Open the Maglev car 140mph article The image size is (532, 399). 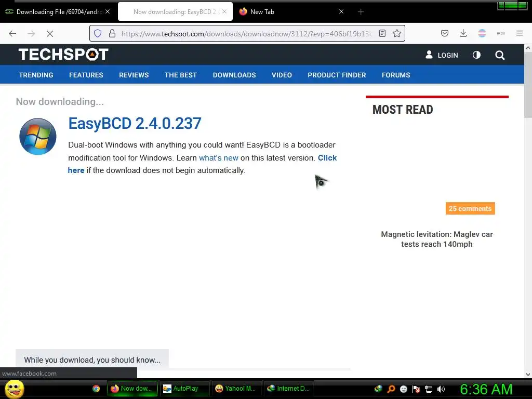click(436, 239)
